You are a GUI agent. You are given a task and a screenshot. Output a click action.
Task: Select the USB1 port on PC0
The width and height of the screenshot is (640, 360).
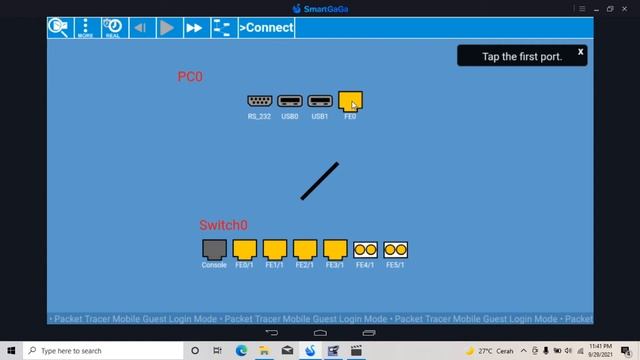coord(320,101)
